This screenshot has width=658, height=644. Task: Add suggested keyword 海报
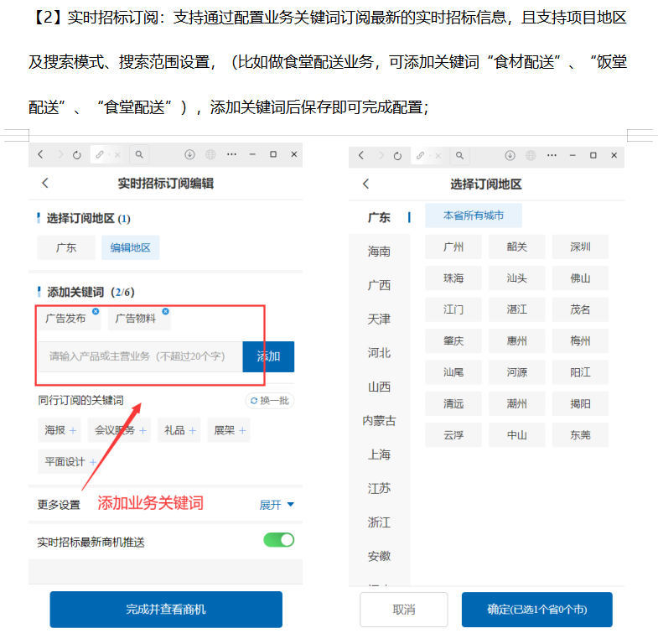tap(61, 431)
